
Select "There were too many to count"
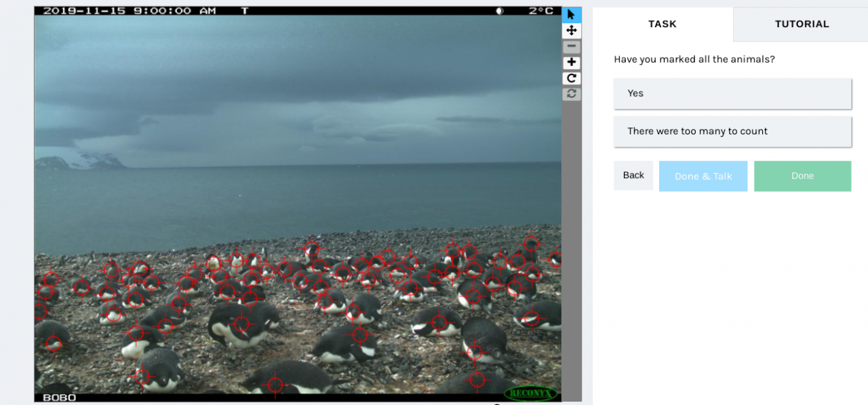tap(732, 132)
